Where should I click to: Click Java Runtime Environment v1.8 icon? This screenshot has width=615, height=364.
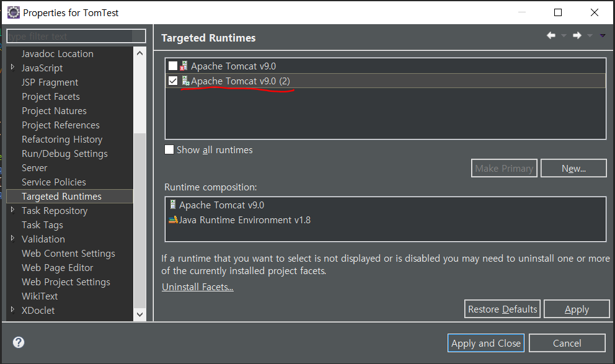(173, 220)
